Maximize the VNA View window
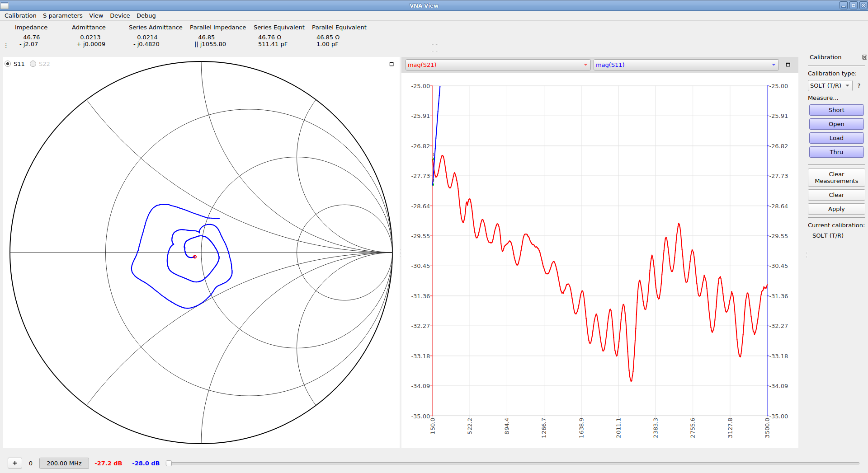This screenshot has width=868, height=473. (x=854, y=5)
